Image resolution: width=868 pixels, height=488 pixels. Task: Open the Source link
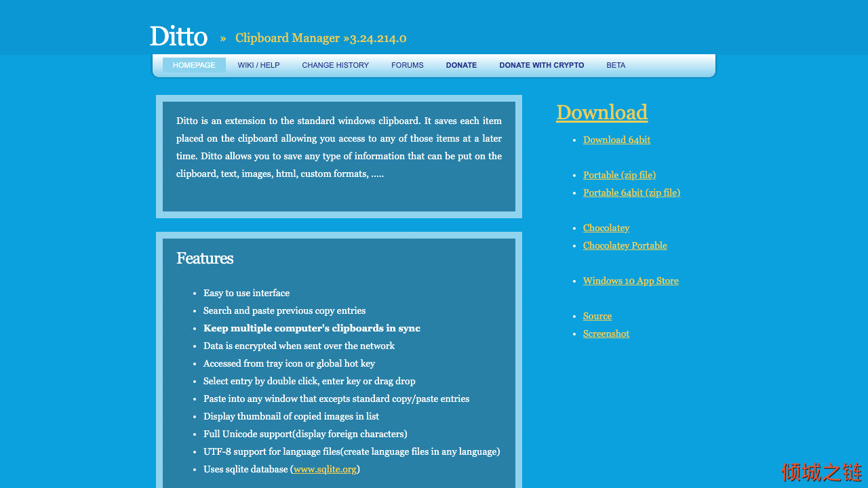click(597, 316)
